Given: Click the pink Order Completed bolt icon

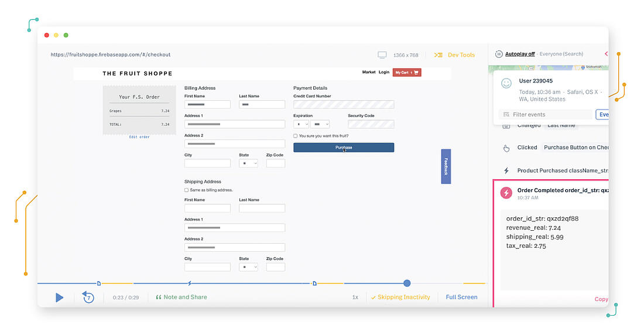Looking at the screenshot, I should [x=506, y=193].
